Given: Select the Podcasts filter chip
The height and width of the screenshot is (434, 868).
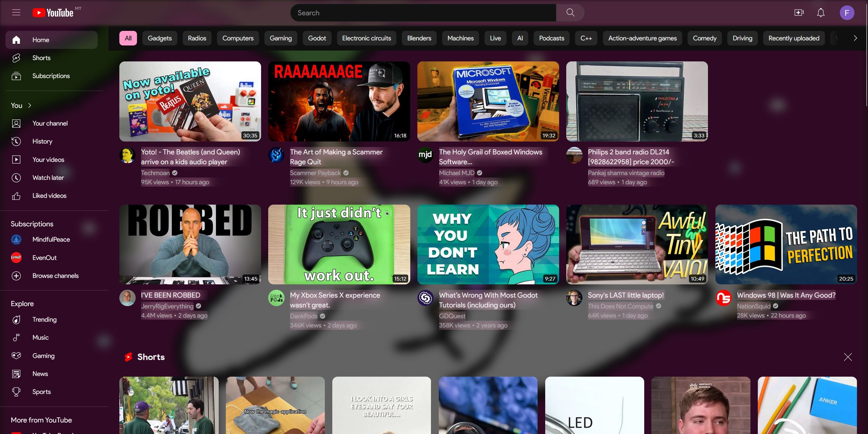Looking at the screenshot, I should click(552, 38).
